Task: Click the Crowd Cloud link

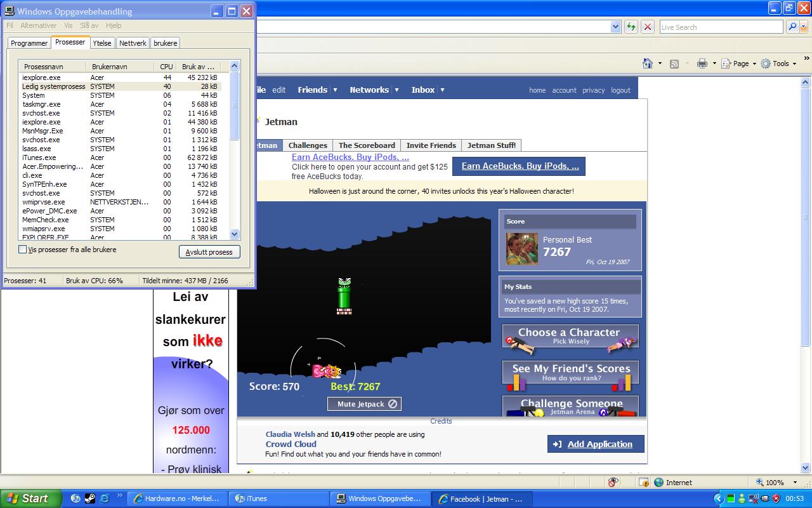Action: pos(291,444)
